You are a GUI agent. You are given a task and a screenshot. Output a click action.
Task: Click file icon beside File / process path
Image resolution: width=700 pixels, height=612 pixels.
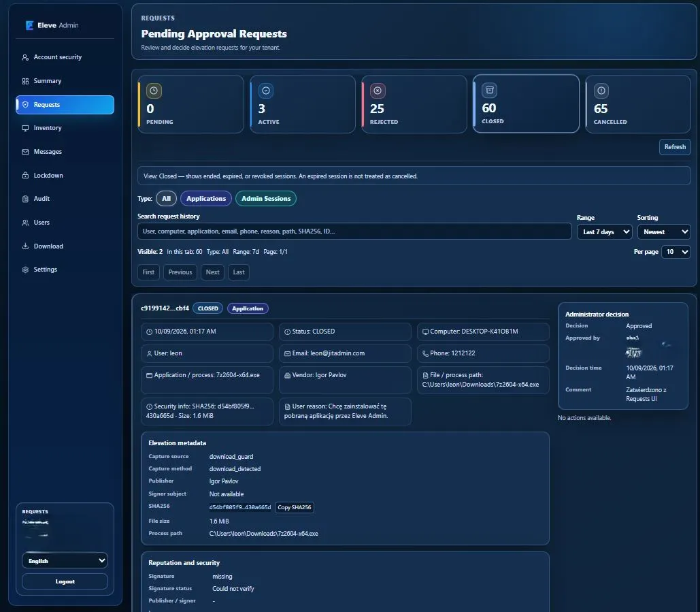pos(425,375)
